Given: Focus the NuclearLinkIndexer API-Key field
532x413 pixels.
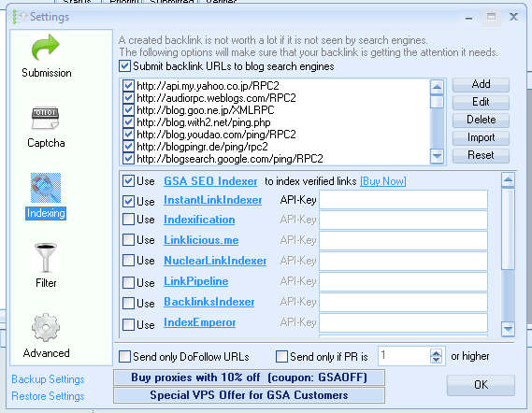Looking at the screenshot, I should (x=403, y=261).
